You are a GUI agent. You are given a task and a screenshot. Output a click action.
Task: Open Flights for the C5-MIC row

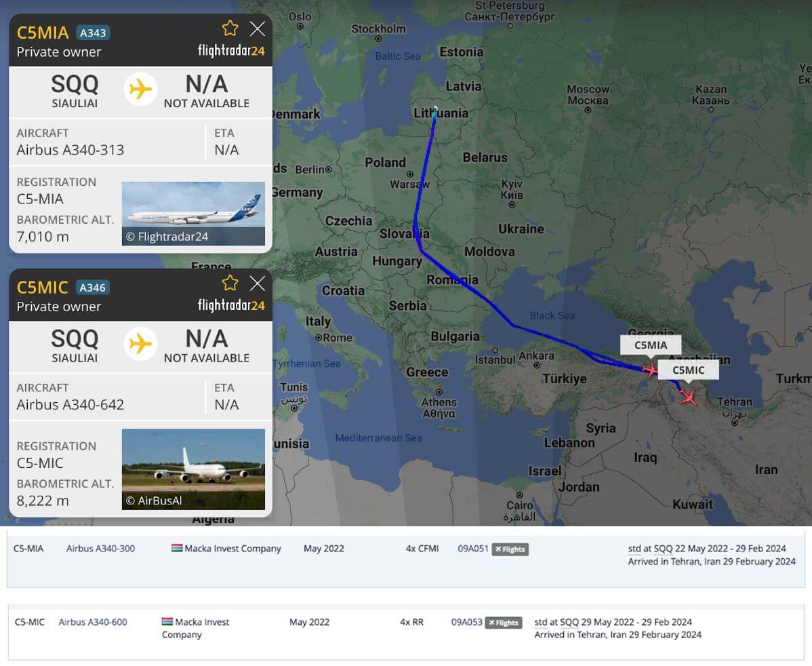(504, 623)
